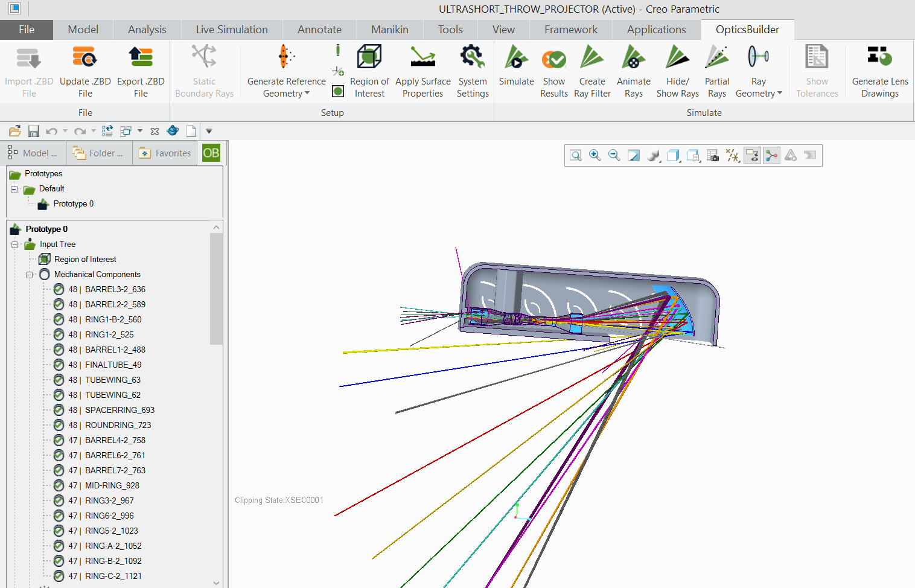Select RING-C-2_1121 in the tree
This screenshot has width=915, height=588.
(113, 576)
